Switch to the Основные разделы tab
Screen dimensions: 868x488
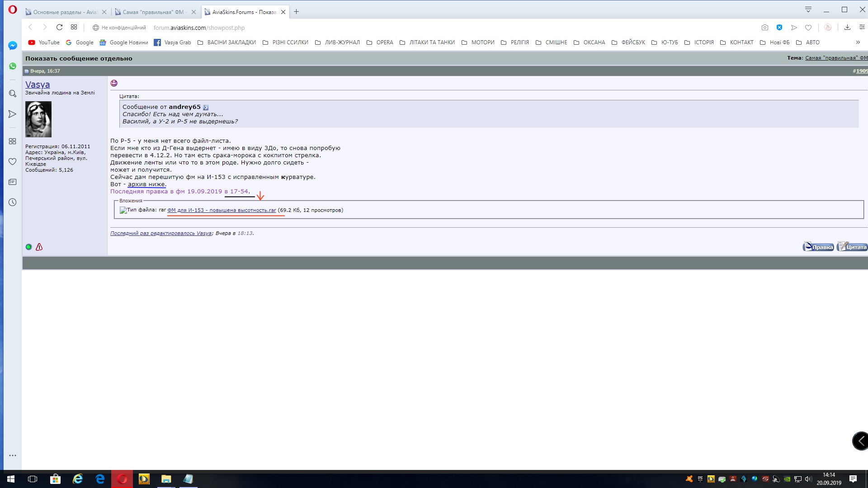tap(63, 12)
